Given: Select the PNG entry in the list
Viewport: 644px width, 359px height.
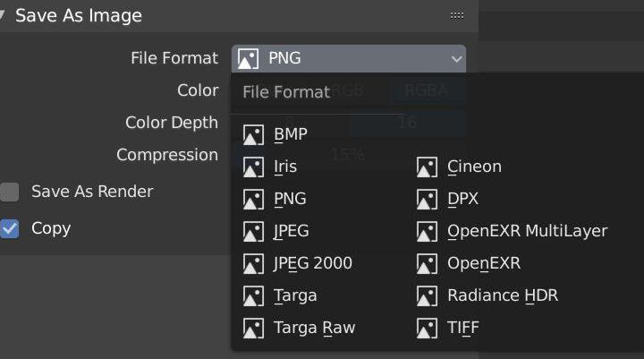Looking at the screenshot, I should click(x=290, y=199).
